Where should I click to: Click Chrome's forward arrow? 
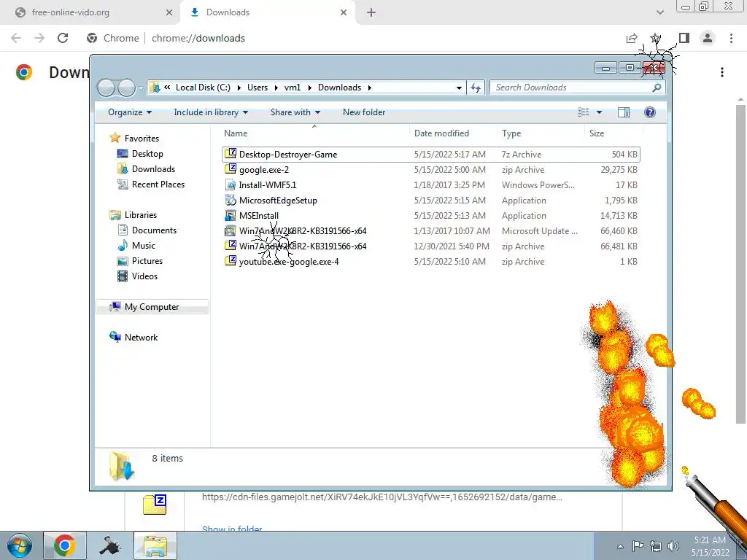[x=39, y=38]
